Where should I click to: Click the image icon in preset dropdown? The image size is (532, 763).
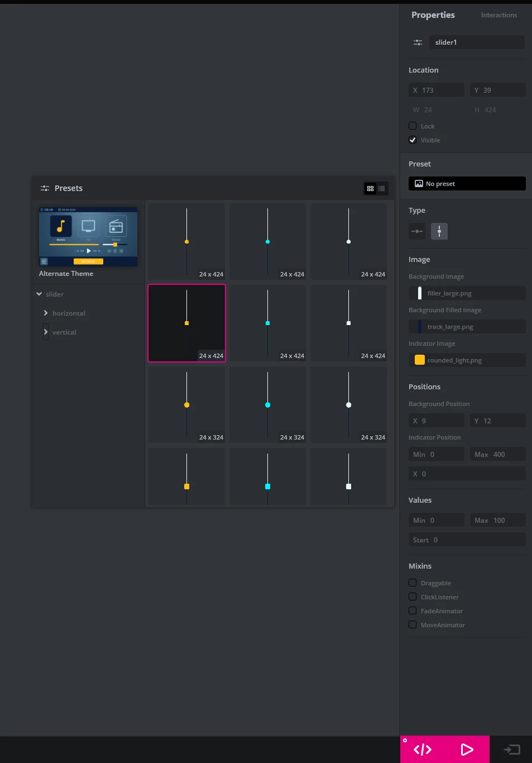419,184
